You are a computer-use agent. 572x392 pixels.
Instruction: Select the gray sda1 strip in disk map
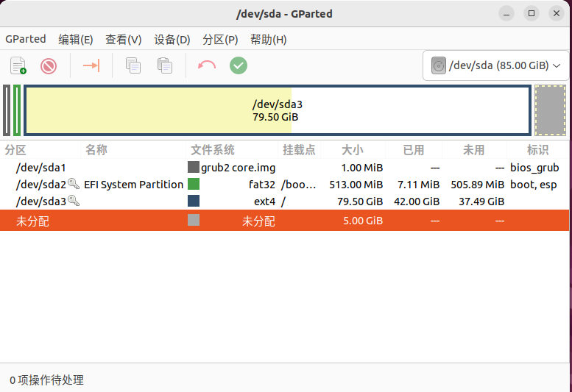pos(7,110)
